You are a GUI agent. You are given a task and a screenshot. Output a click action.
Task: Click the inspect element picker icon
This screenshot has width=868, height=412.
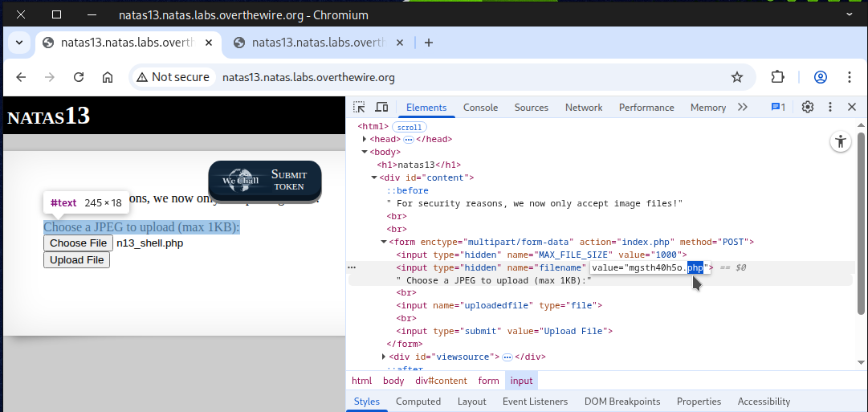coord(359,107)
